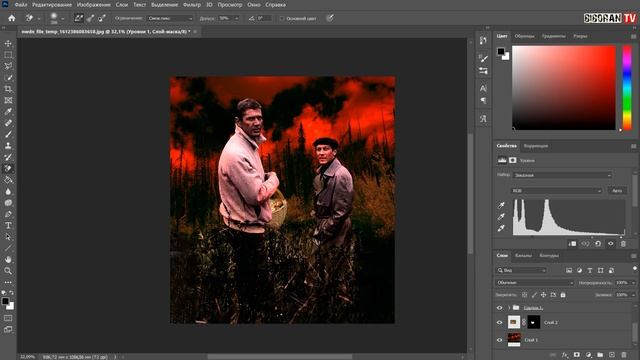The width and height of the screenshot is (640, 360).
Task: Select the Paint Bucket tool
Action: [x=8, y=180]
